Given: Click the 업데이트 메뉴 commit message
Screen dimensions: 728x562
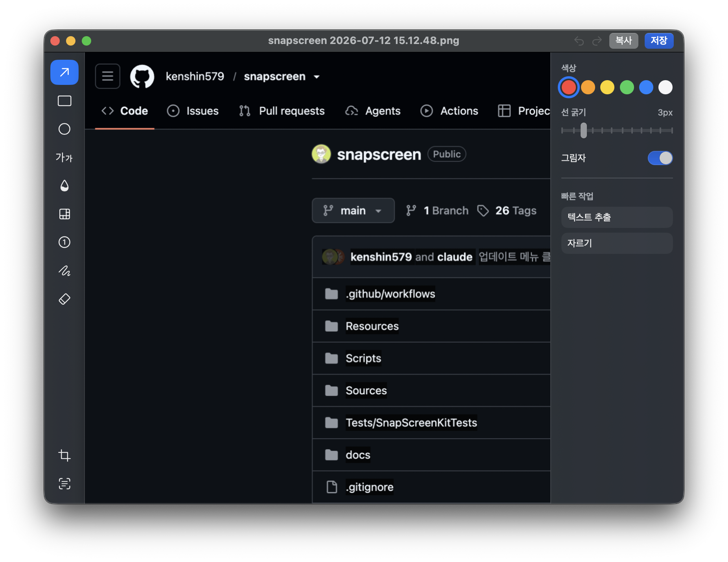Looking at the screenshot, I should pos(515,257).
